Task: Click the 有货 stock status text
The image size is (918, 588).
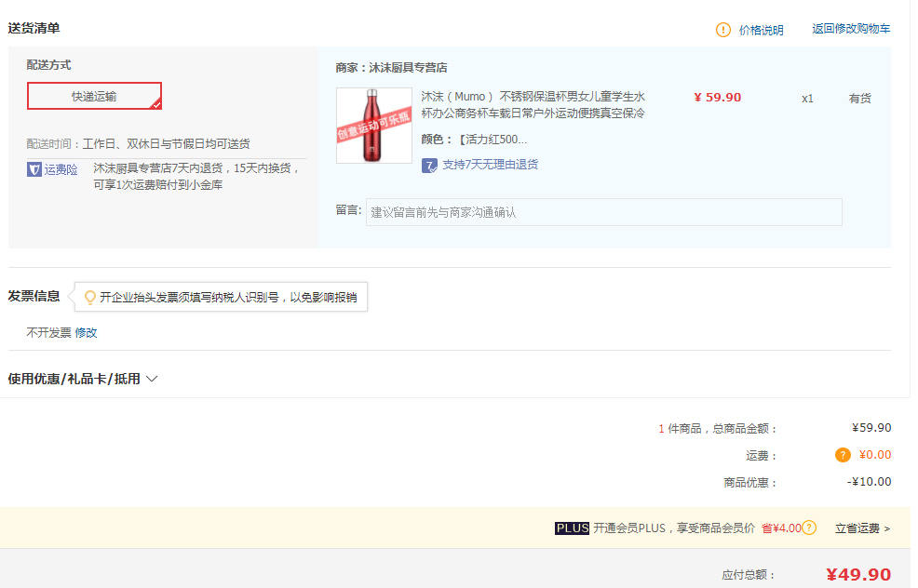Action: (860, 99)
